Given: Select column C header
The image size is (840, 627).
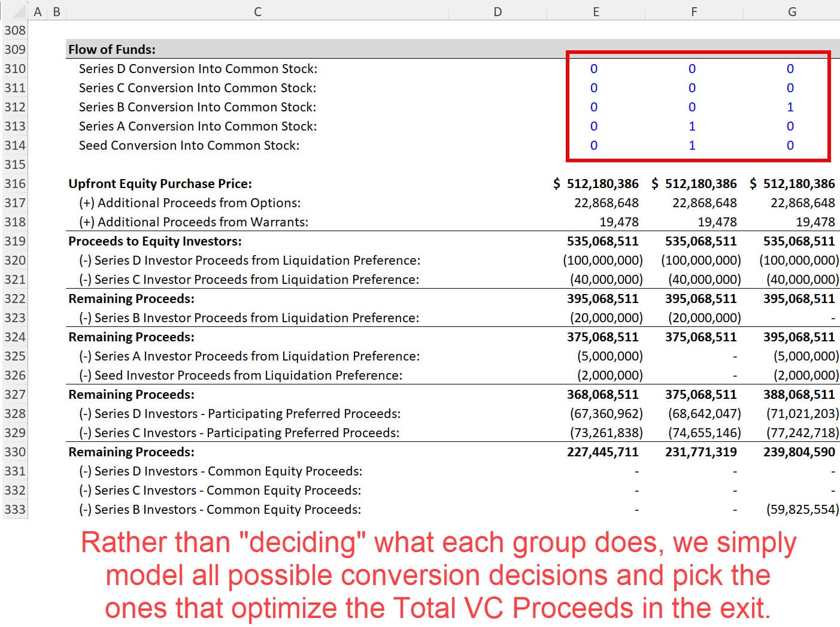Looking at the screenshot, I should (257, 11).
